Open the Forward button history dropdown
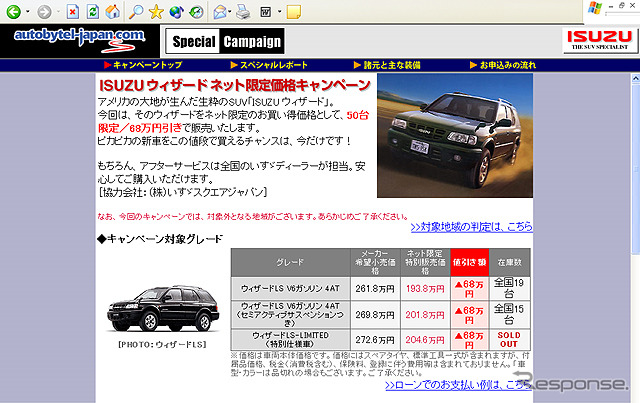 coord(58,11)
